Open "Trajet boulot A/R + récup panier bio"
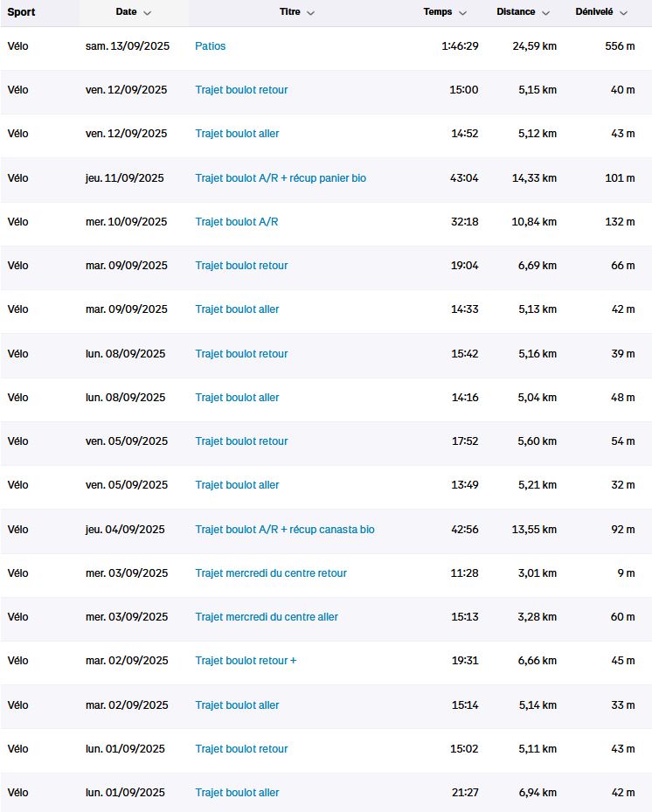 click(281, 178)
